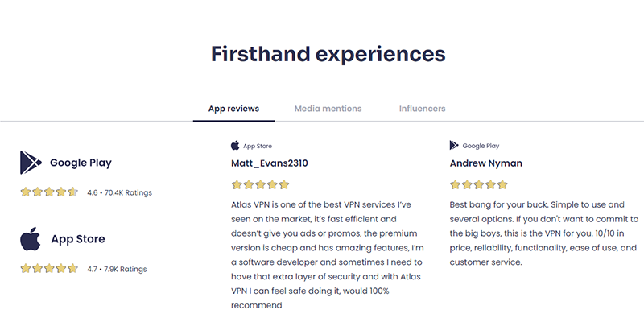644x322 pixels.
Task: Click the large Google Play logo icon
Action: tap(31, 163)
